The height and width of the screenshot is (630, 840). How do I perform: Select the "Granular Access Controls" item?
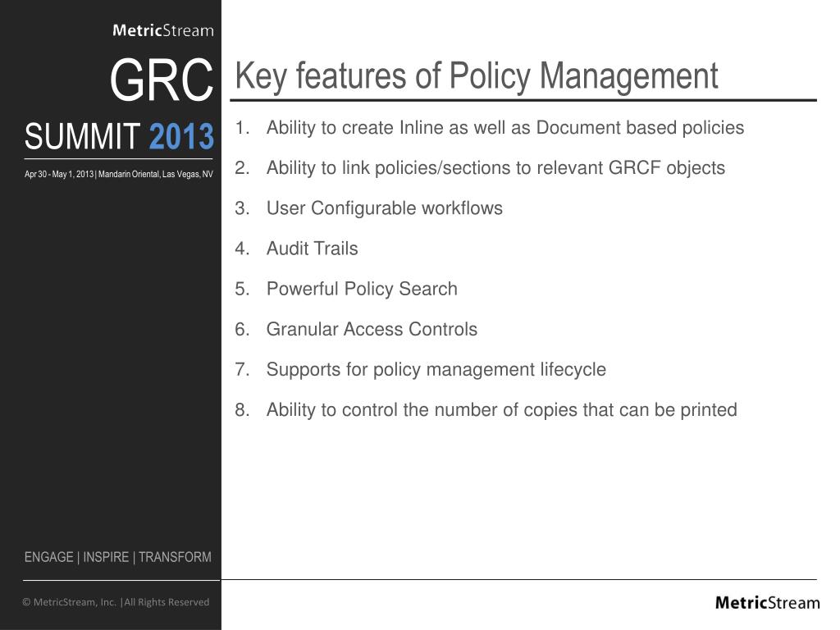[x=372, y=329]
